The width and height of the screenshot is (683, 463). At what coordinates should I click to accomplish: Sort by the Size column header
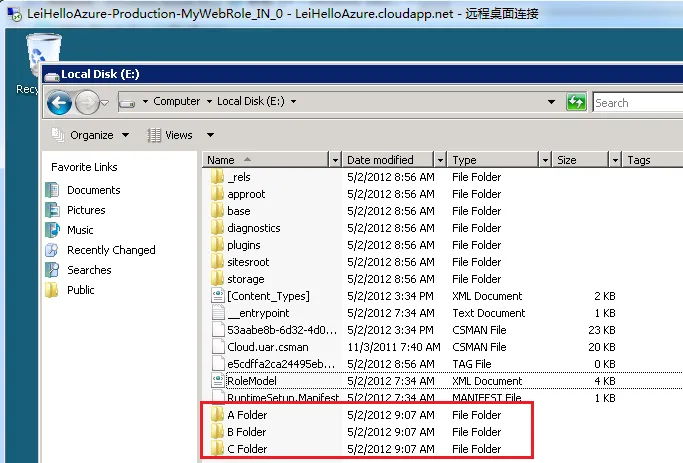coord(581,160)
